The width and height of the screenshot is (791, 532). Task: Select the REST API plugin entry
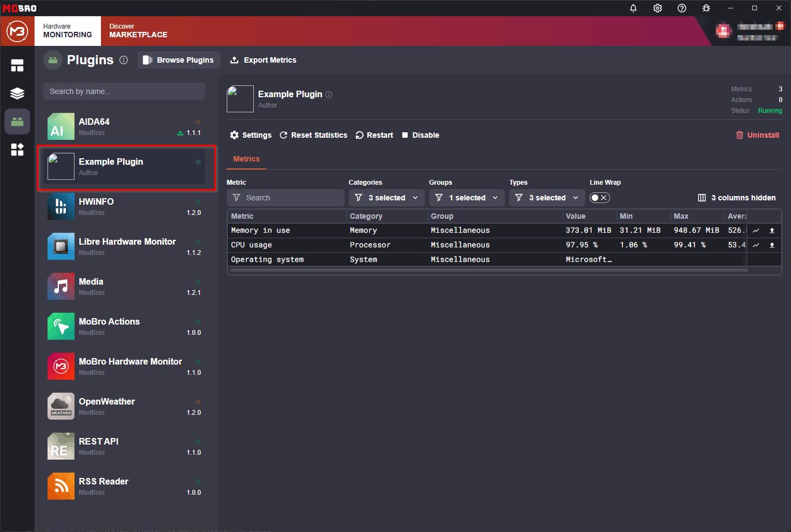[x=124, y=446]
